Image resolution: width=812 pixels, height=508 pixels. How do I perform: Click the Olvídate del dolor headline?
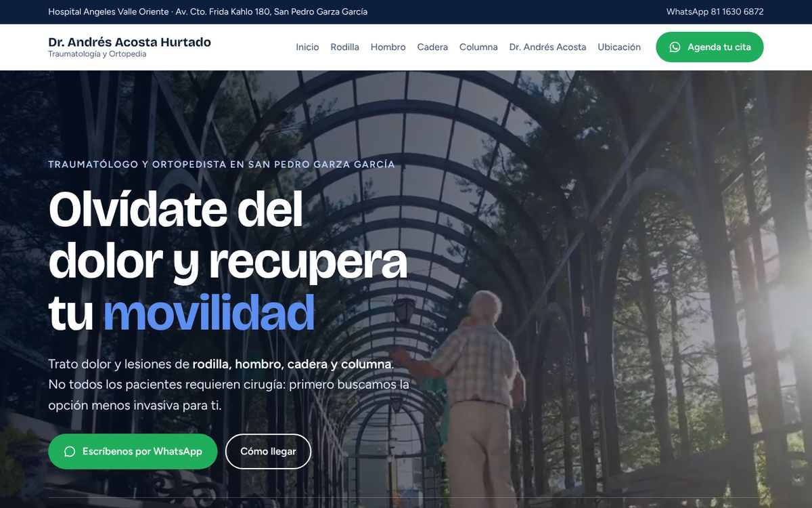[228, 261]
